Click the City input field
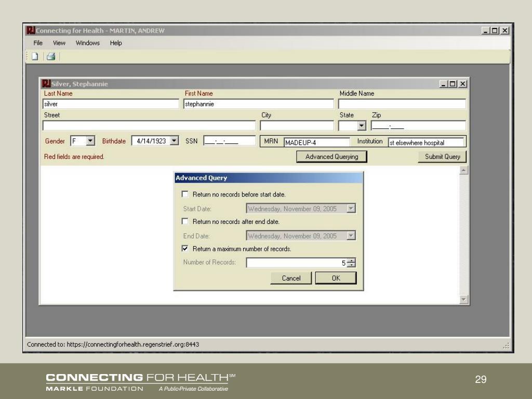Screen dimensions: 532x399 [x=297, y=126]
